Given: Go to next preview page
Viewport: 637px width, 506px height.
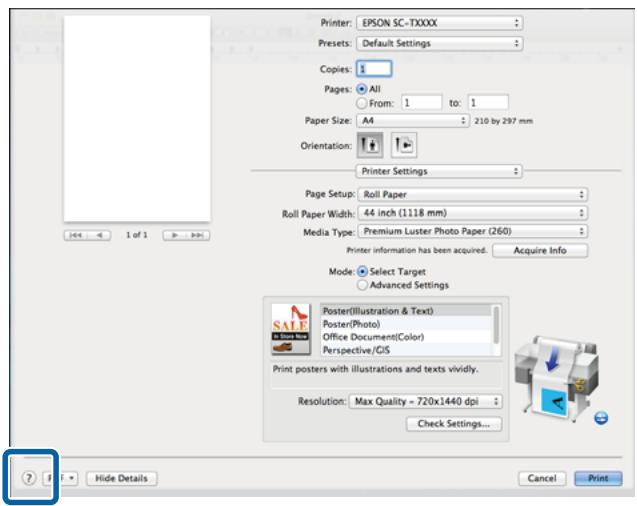Looking at the screenshot, I should (x=174, y=235).
